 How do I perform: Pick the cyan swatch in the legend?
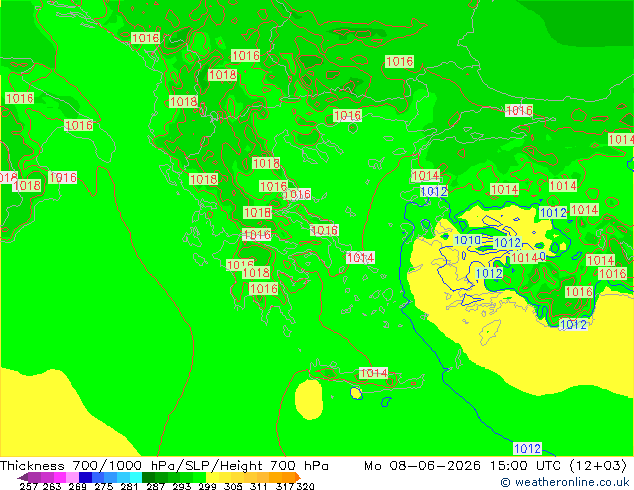click(x=136, y=477)
